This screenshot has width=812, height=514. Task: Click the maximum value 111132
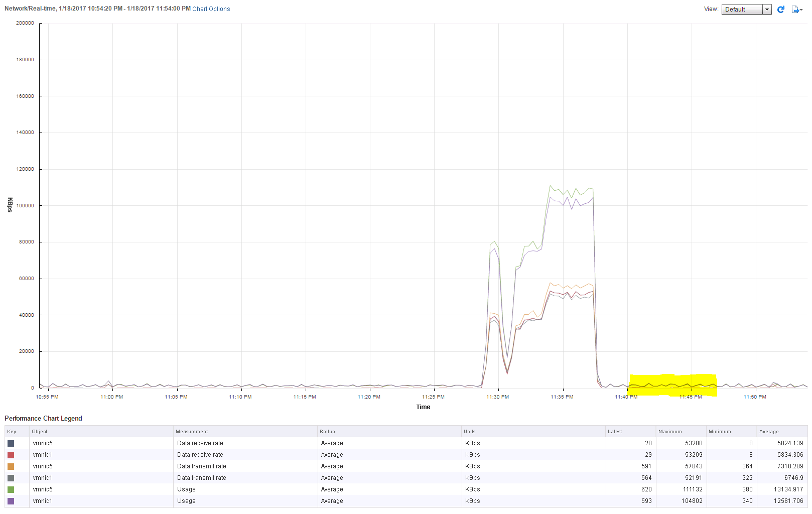click(692, 489)
